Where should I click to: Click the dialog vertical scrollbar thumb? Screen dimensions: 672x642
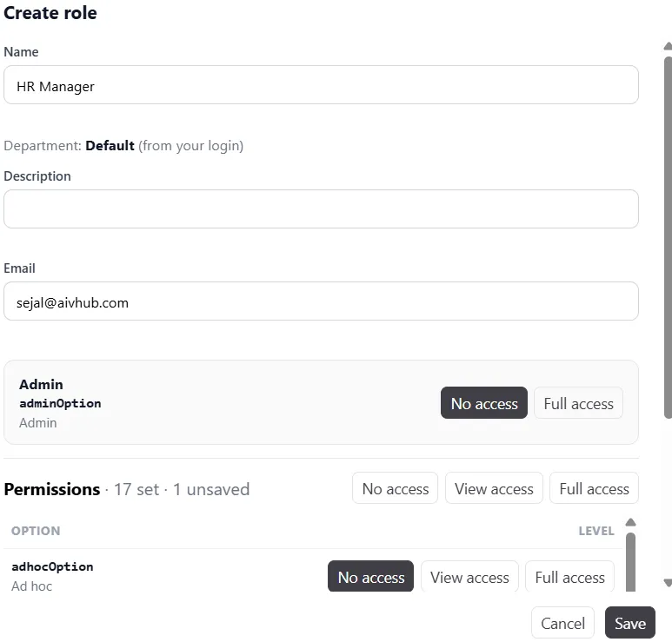[x=668, y=238]
